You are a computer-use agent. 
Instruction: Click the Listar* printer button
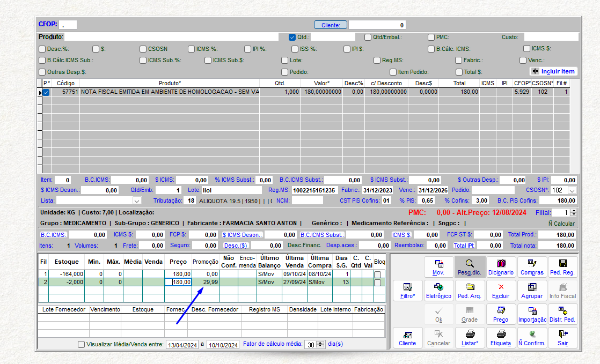click(x=470, y=338)
